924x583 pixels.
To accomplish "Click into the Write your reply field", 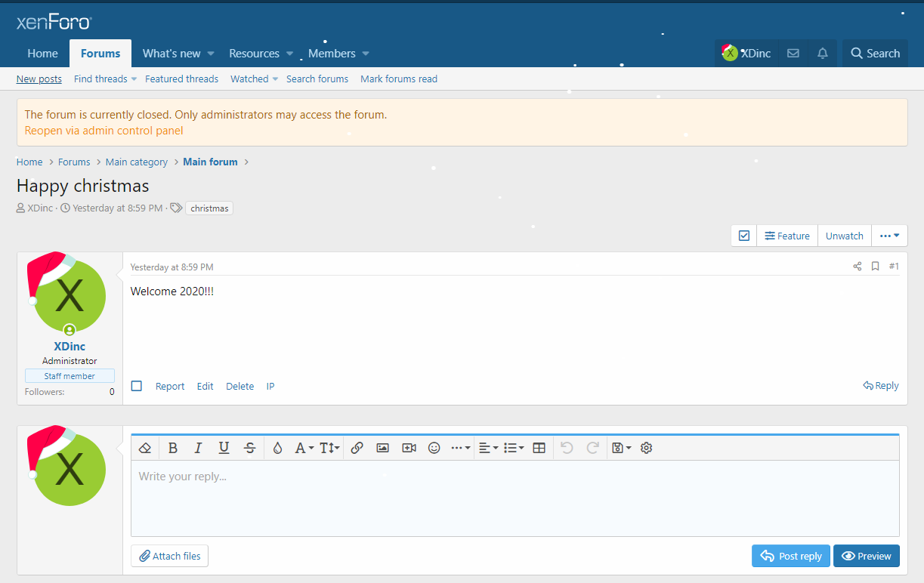I will pos(514,498).
